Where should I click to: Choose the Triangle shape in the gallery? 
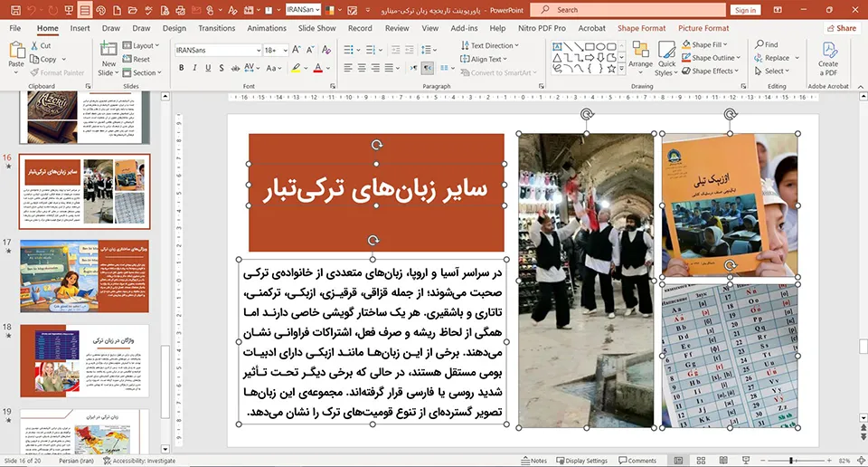(558, 58)
